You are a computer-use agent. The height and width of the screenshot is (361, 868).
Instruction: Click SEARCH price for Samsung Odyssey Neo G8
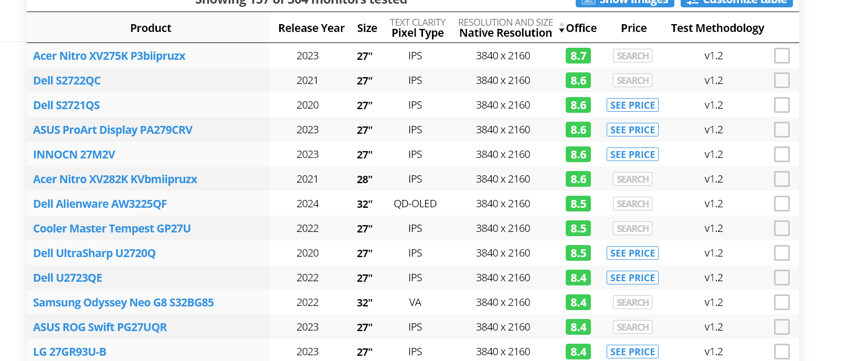pos(632,302)
